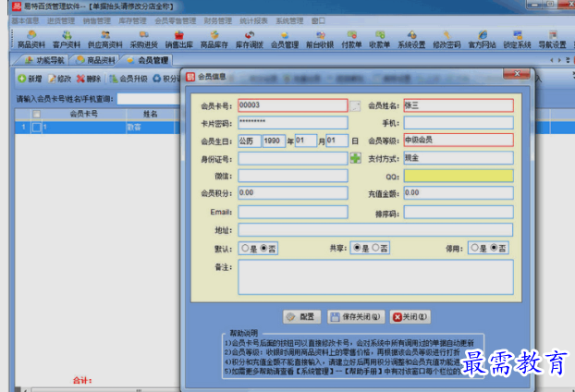This screenshot has width=575, height=392.
Task: Click 修改 member button
Action: 60,79
